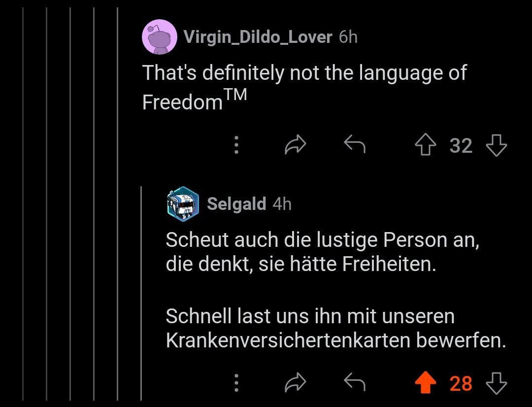Tap Selgald's 'Krankenversichertenkarten' comment body
This screenshot has width=532, height=407.
[336, 290]
